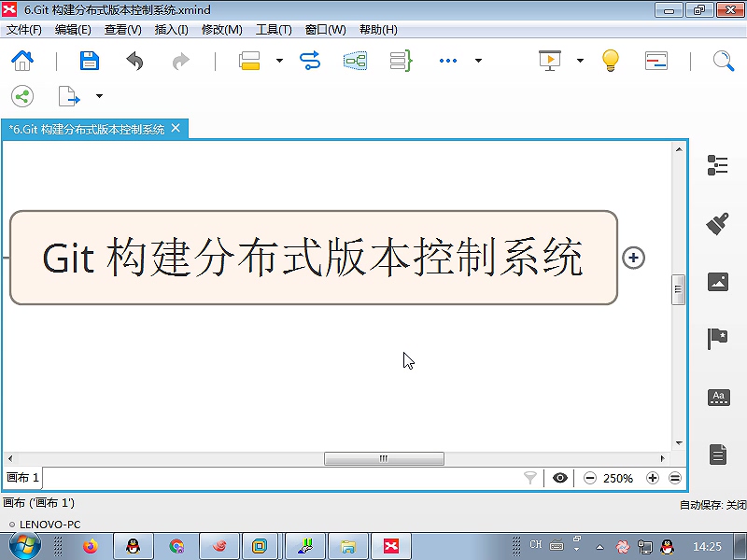
Task: Click the canvas scroll down arrow
Action: [x=679, y=442]
